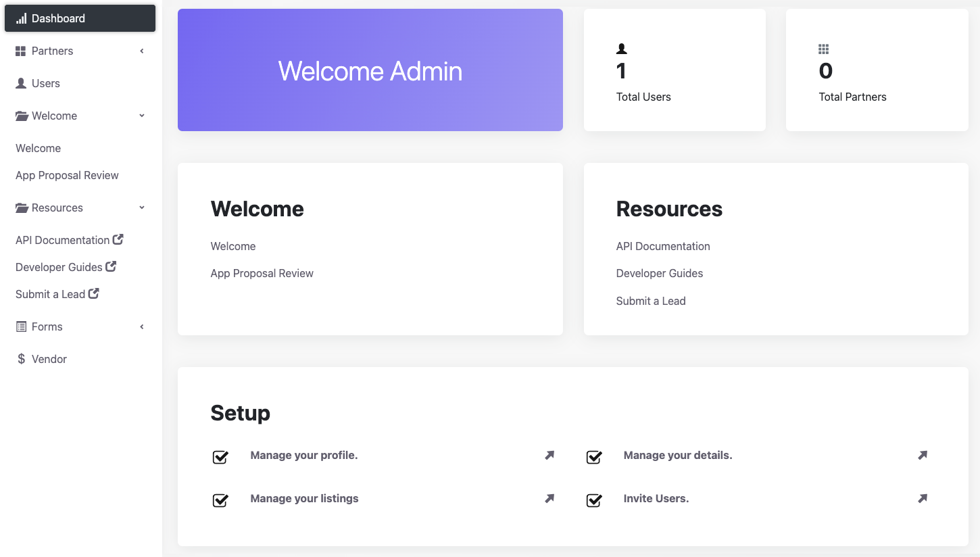Click arrow icon next to Invite Users
980x557 pixels.
click(x=923, y=499)
